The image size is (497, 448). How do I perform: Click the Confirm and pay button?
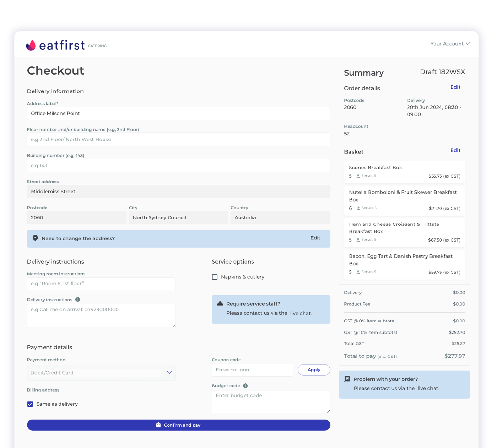[x=179, y=425]
